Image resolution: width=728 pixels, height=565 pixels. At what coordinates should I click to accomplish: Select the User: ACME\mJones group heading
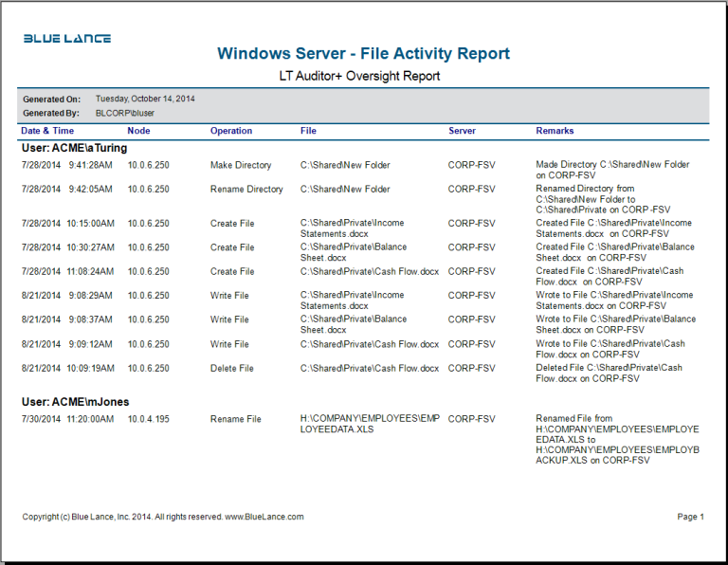pyautogui.click(x=75, y=402)
